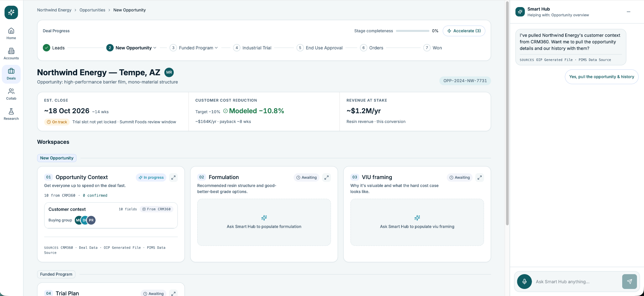The width and height of the screenshot is (644, 296).
Task: Click Ask Smart Hub to populate formulation
Action: [264, 222]
